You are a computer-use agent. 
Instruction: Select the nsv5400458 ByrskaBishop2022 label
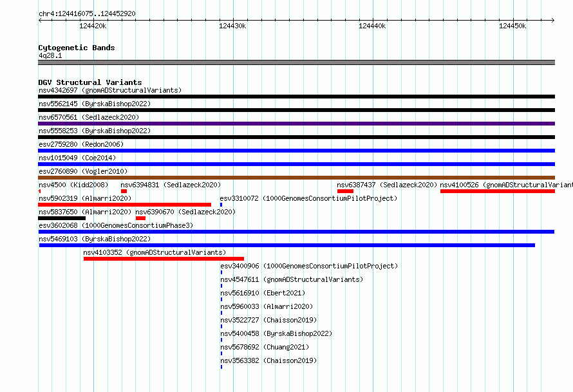click(276, 333)
